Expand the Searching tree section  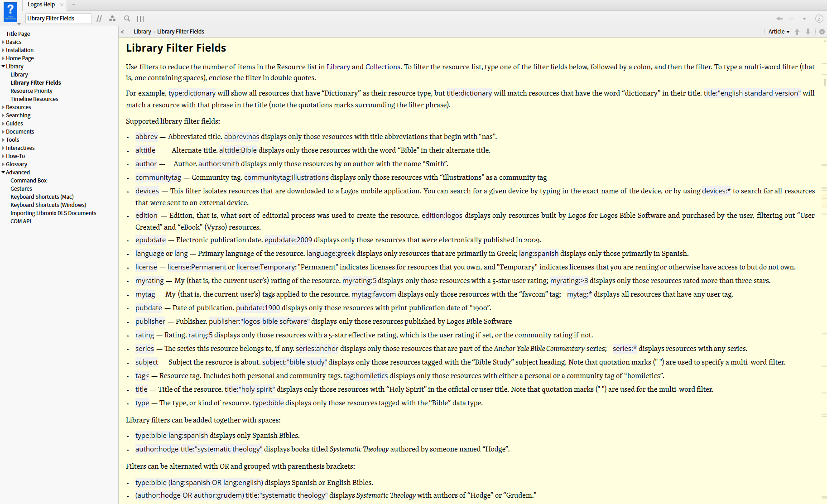3,115
